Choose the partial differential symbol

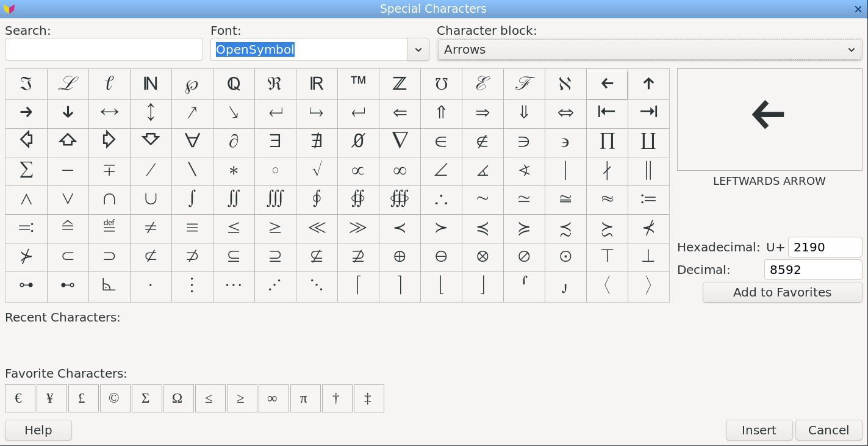tap(234, 142)
